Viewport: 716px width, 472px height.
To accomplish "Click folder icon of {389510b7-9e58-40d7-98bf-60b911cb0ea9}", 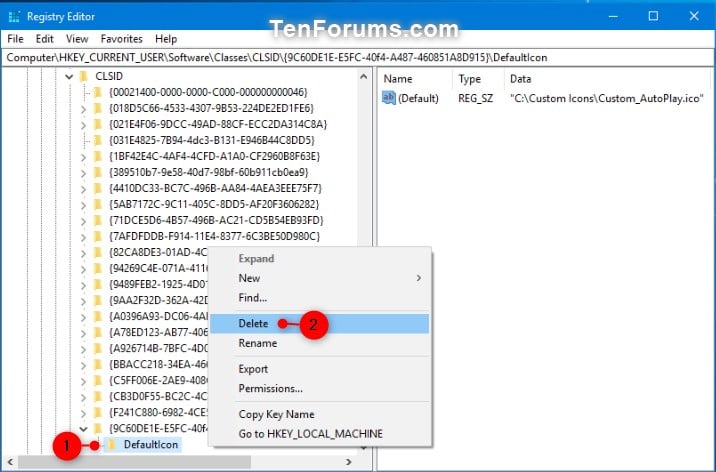I will (x=98, y=172).
